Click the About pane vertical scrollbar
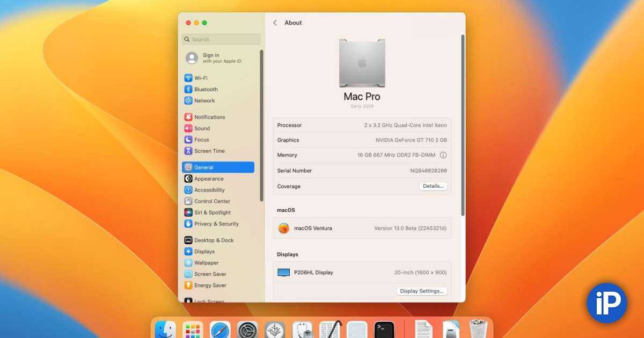The image size is (644, 338). 463,126
